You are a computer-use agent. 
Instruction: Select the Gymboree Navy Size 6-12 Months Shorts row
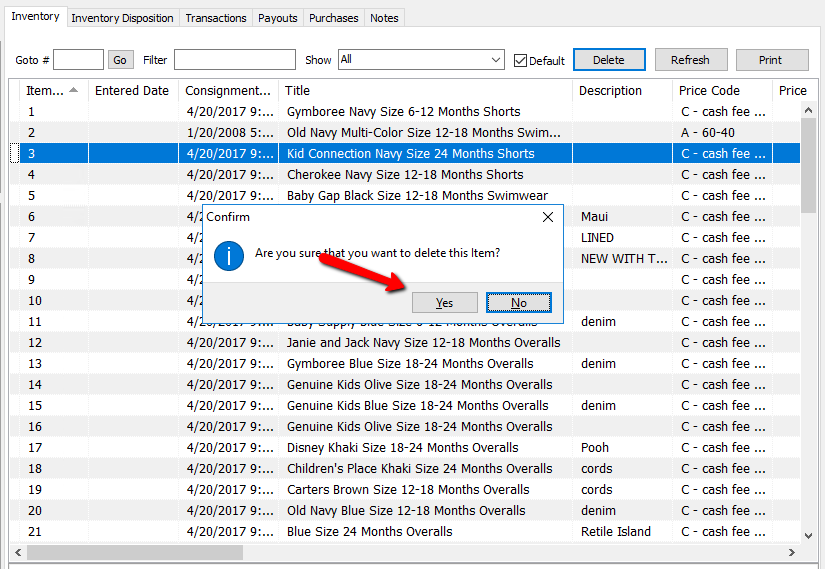pyautogui.click(x=403, y=112)
